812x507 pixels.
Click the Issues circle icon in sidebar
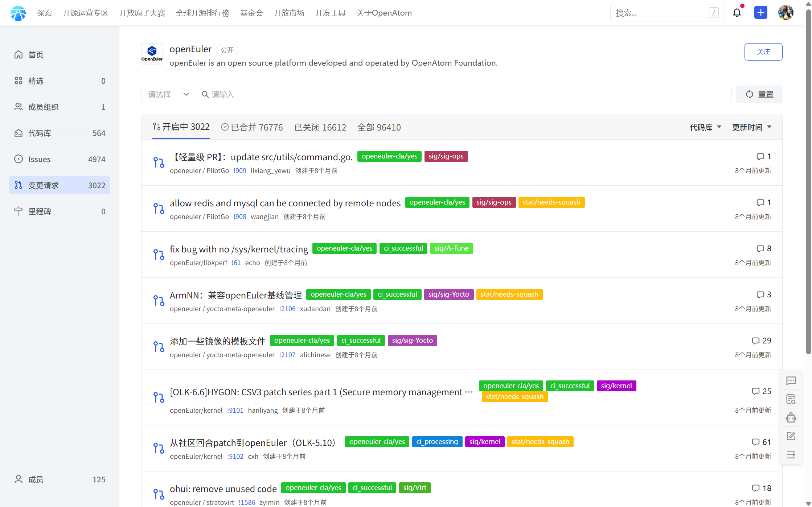tap(19, 159)
